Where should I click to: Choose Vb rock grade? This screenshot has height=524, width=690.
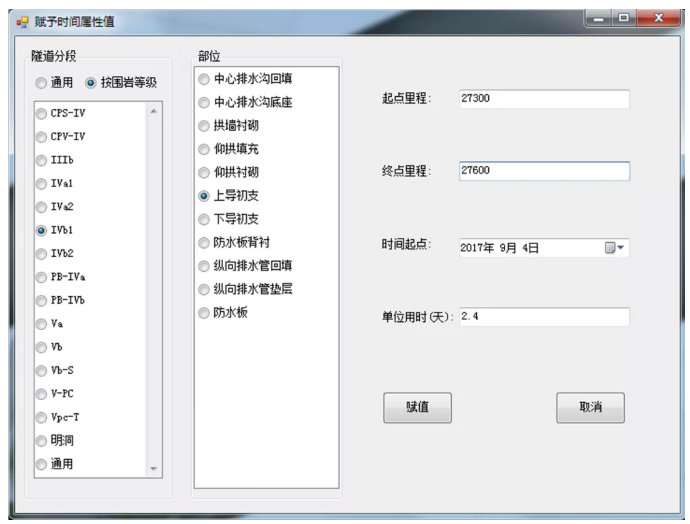pos(41,347)
